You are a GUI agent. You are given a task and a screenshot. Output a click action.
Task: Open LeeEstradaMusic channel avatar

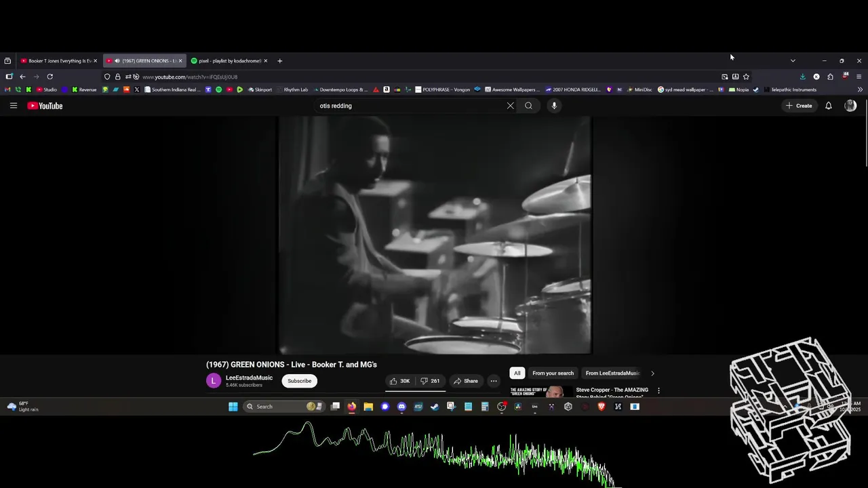pyautogui.click(x=214, y=381)
